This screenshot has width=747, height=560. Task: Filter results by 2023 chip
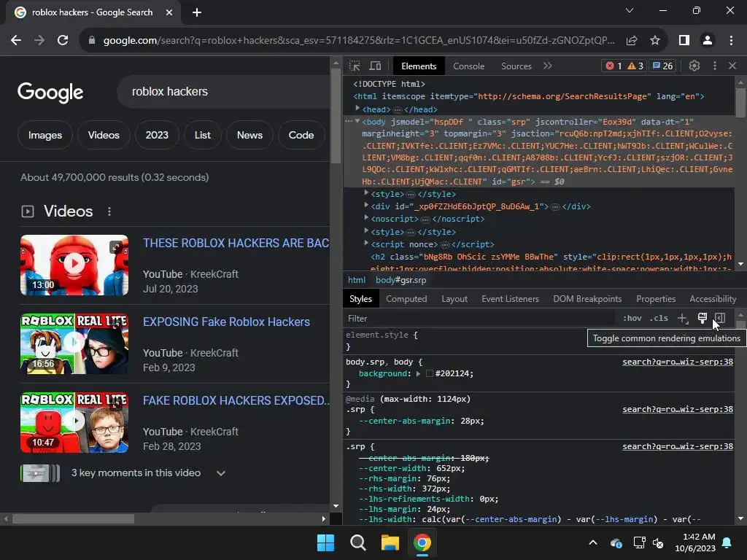tap(157, 135)
